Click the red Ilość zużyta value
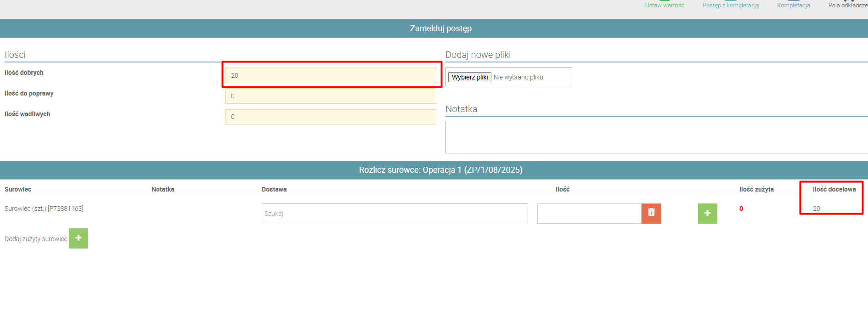This screenshot has width=868, height=322. pos(741,209)
